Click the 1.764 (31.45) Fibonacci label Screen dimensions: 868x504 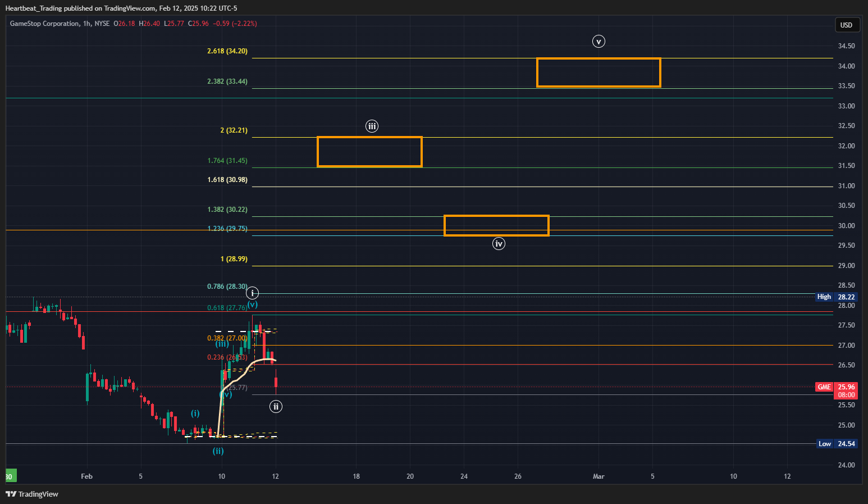(227, 161)
